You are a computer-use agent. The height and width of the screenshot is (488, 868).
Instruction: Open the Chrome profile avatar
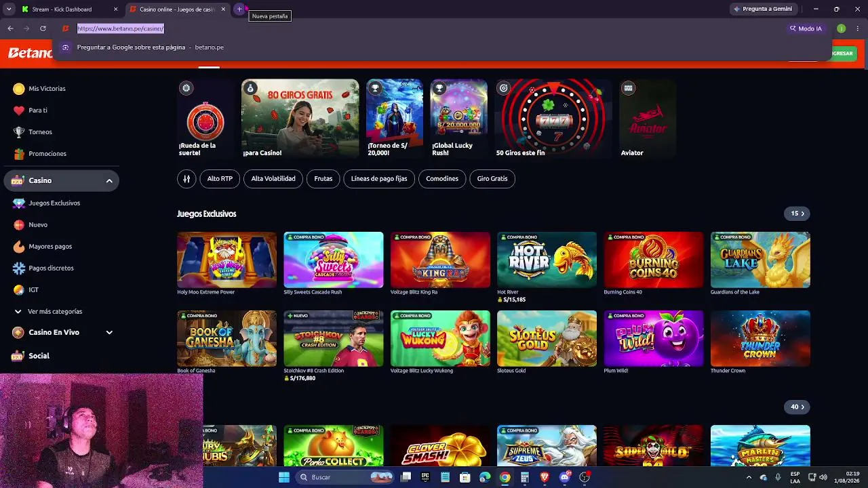click(x=841, y=28)
